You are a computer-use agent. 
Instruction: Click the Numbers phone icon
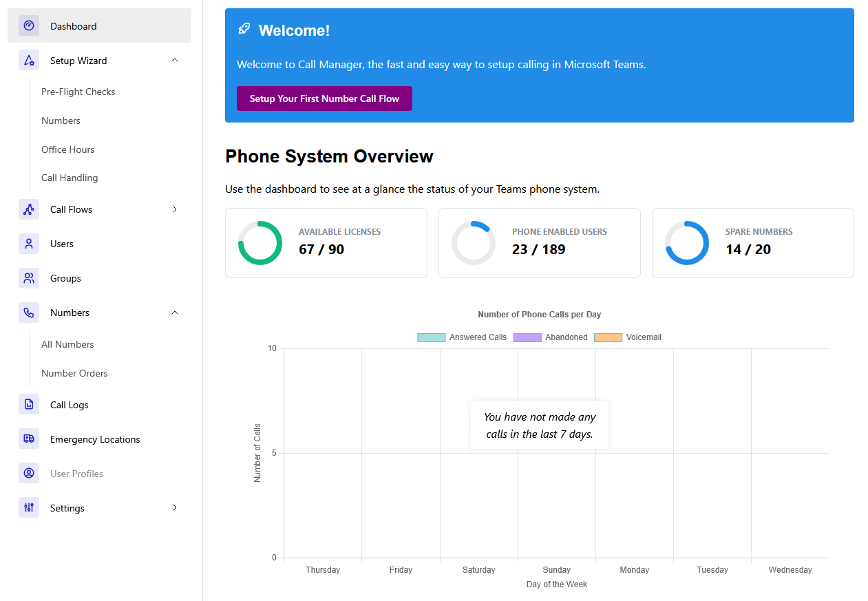click(x=29, y=313)
